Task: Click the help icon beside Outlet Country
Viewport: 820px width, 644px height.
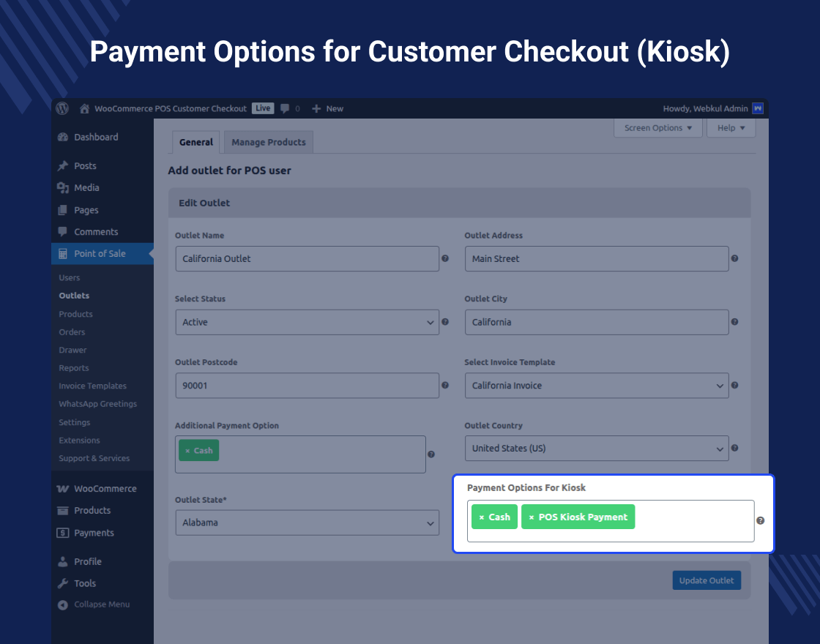Action: pos(734,448)
